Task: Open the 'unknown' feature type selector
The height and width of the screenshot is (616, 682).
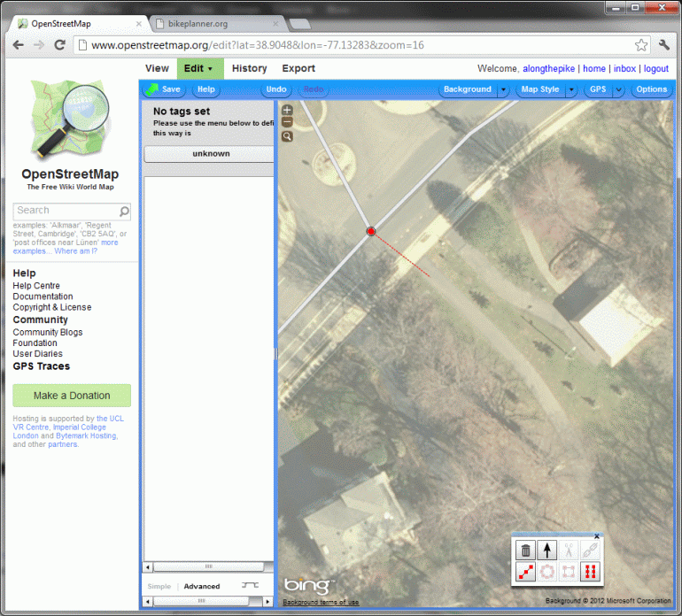Action: (211, 154)
